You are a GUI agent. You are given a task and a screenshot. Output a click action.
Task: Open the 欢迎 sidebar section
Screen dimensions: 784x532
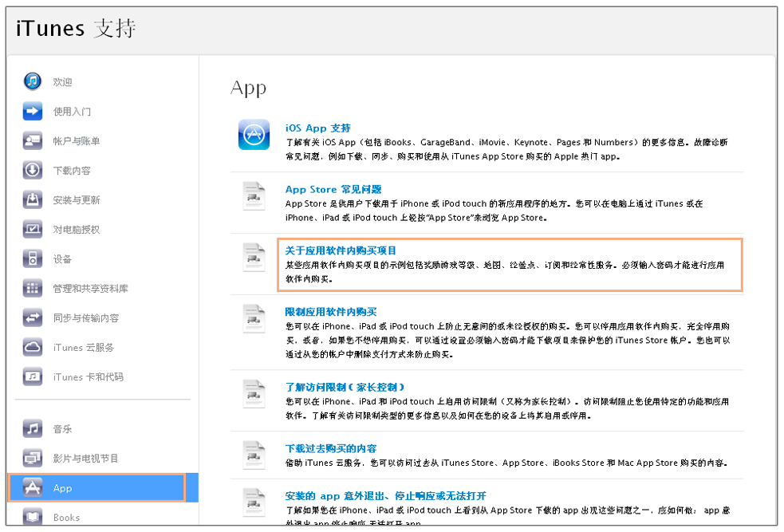click(x=62, y=81)
